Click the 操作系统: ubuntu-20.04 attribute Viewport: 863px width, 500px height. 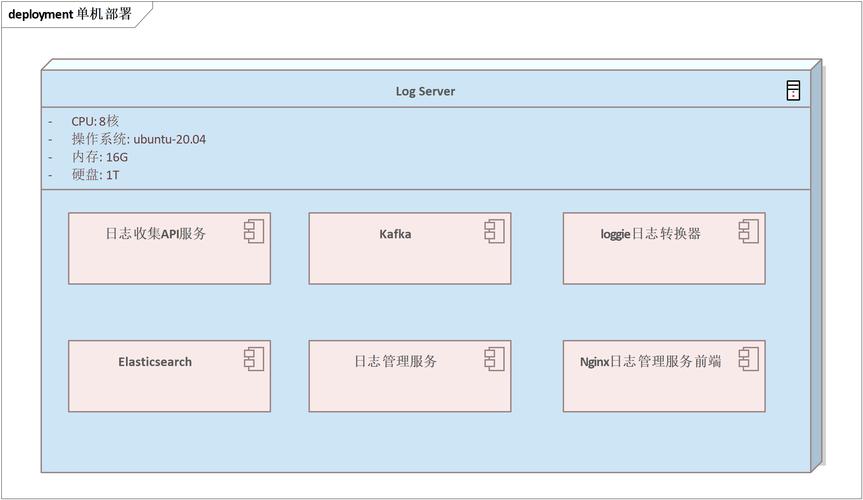click(139, 139)
